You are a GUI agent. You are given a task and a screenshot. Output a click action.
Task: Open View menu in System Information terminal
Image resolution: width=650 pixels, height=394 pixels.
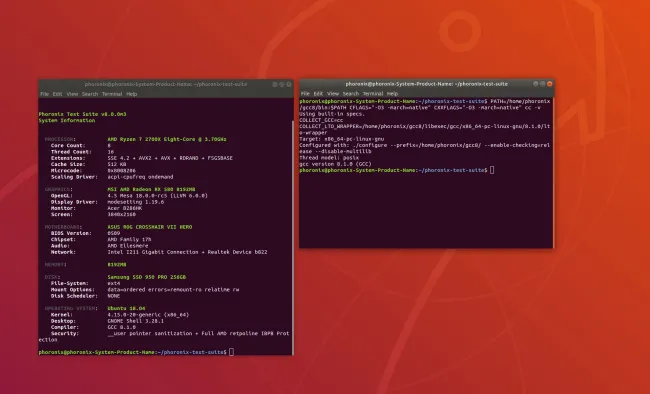pyautogui.click(x=72, y=94)
